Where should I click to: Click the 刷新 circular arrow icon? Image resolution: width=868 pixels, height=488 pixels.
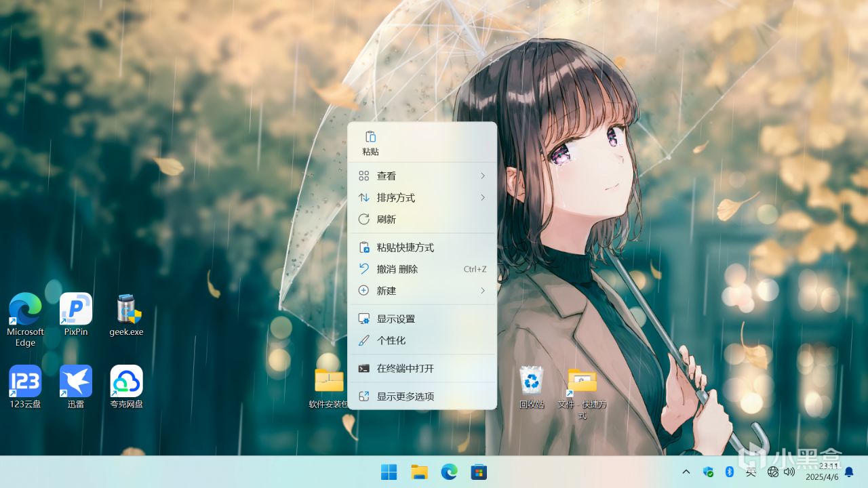coord(364,219)
